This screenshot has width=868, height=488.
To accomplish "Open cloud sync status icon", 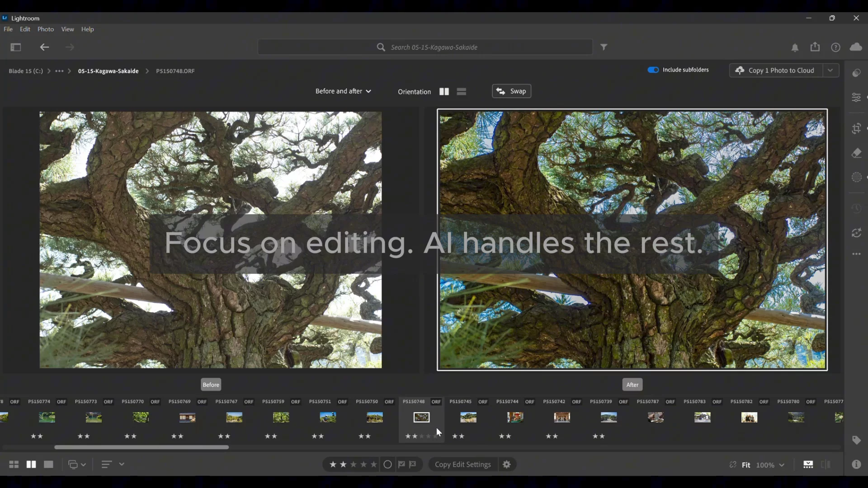I will tap(856, 47).
